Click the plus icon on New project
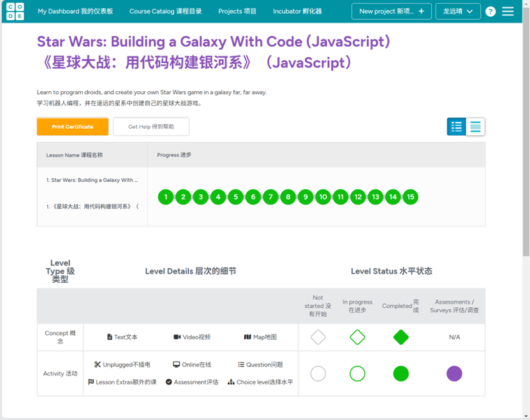530x420 pixels. [421, 11]
